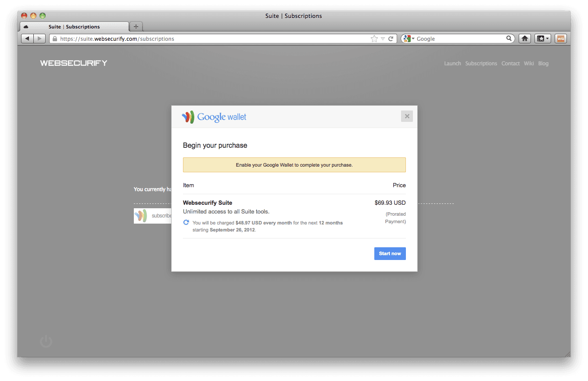Click the Prorated Payment note
Image resolution: width=588 pixels, height=381 pixels.
tap(395, 218)
